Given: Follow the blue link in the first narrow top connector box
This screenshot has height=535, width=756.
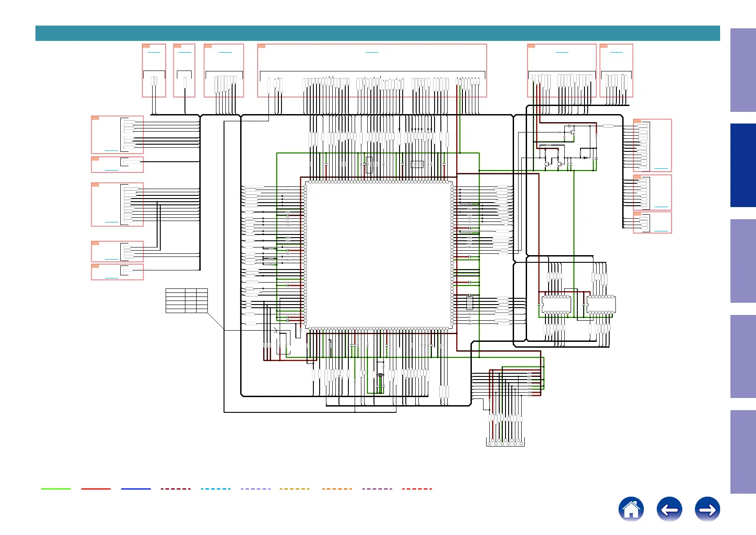Looking at the screenshot, I should [x=154, y=52].
